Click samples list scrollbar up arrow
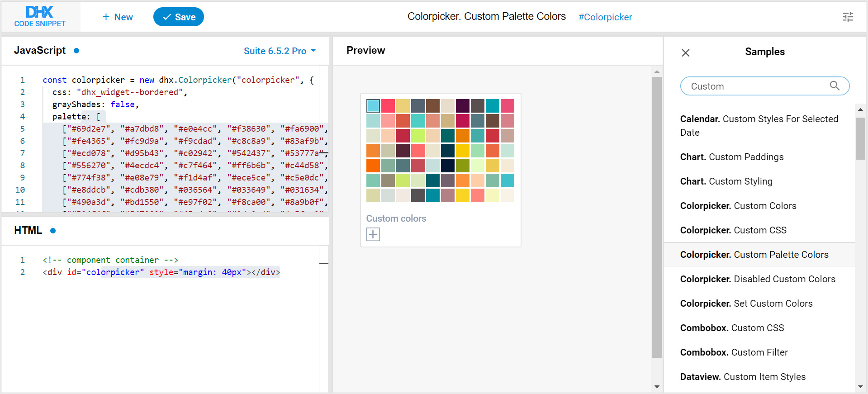This screenshot has width=868, height=394. pyautogui.click(x=860, y=109)
